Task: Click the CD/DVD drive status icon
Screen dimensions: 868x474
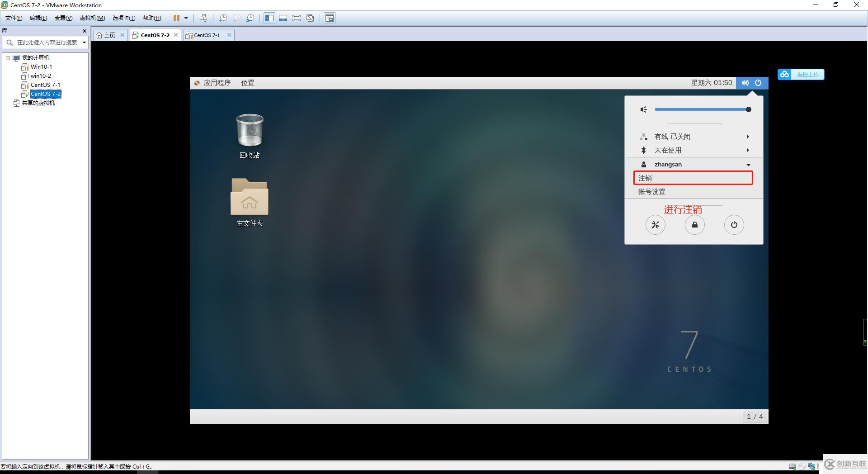Action: (x=802, y=466)
